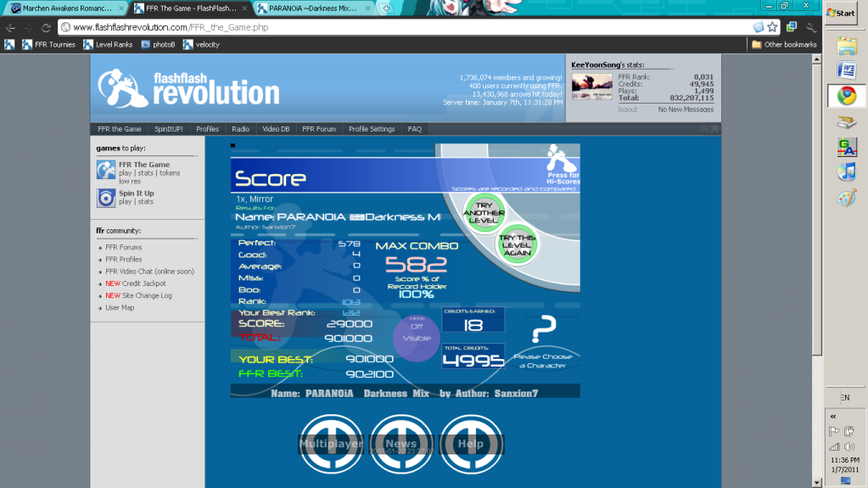Open the Help round button
Image resolution: width=868 pixels, height=488 pixels.
470,442
